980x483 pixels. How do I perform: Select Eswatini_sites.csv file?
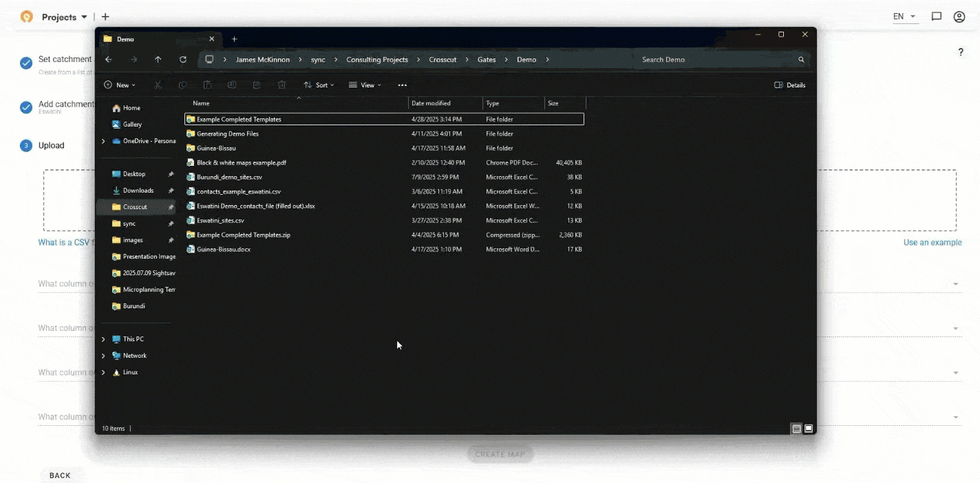(384, 220)
